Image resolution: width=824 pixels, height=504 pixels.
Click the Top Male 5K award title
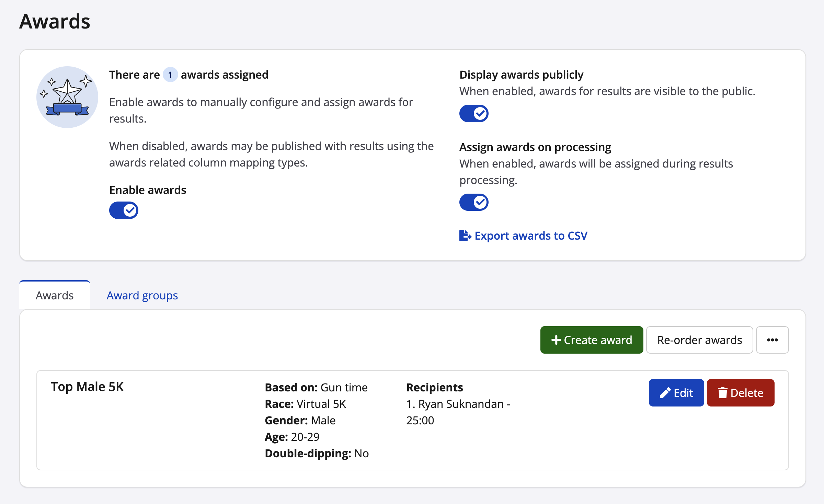[87, 387]
